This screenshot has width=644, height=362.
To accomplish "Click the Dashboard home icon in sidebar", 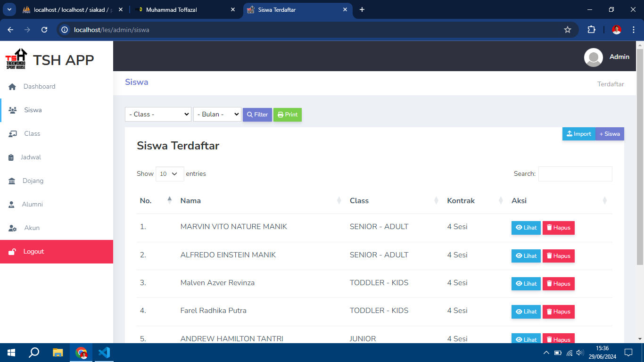I will (x=12, y=87).
